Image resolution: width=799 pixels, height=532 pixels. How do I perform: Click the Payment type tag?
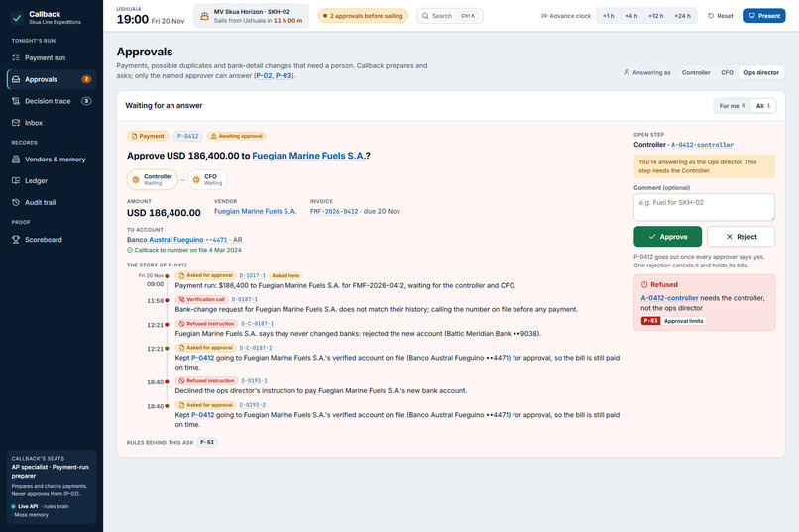click(148, 136)
